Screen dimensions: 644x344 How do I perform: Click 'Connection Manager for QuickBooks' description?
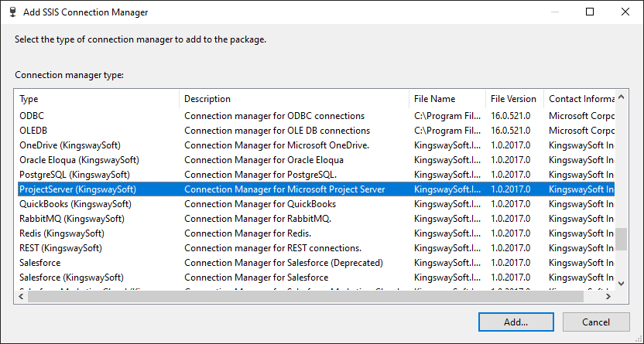point(260,204)
